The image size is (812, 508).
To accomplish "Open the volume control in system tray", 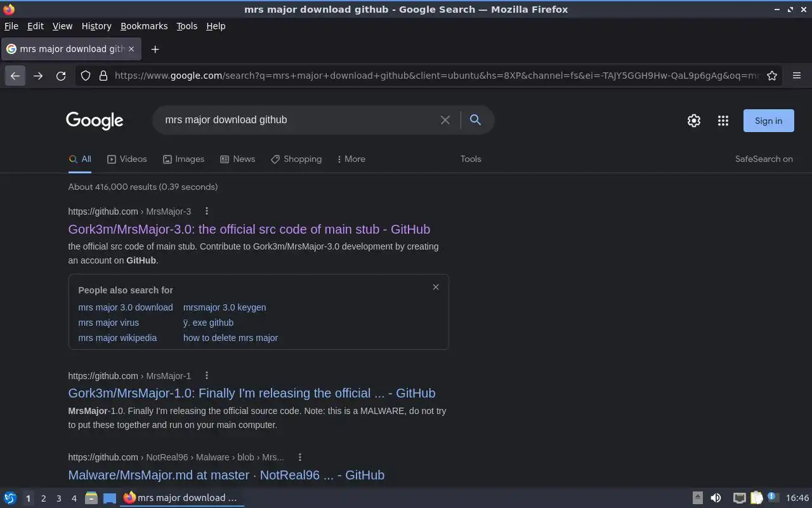I will [716, 498].
